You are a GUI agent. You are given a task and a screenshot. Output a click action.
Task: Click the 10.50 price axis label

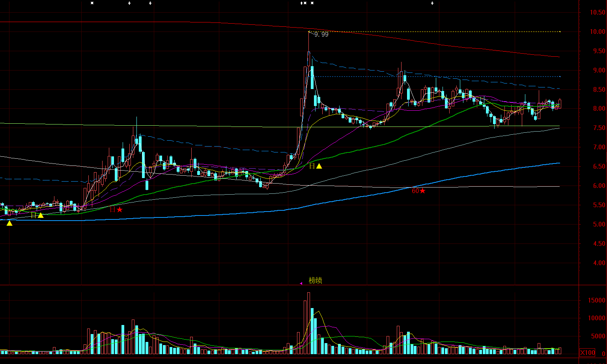click(x=598, y=12)
